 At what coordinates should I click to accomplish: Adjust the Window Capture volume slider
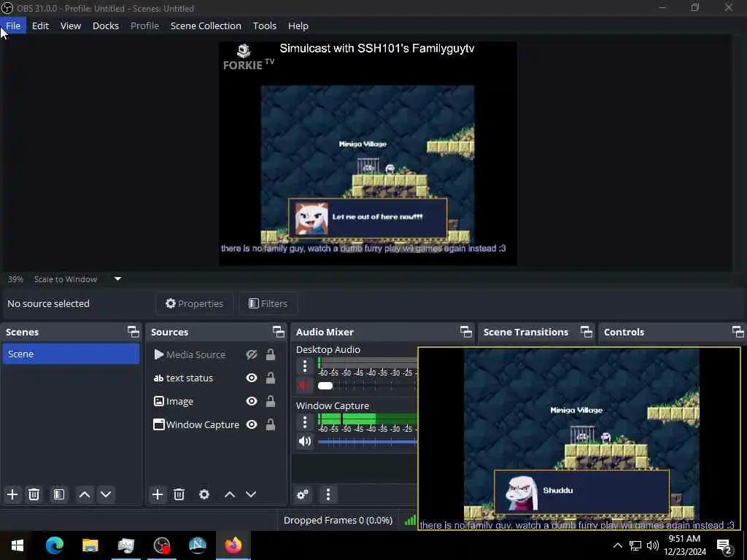[368, 441]
